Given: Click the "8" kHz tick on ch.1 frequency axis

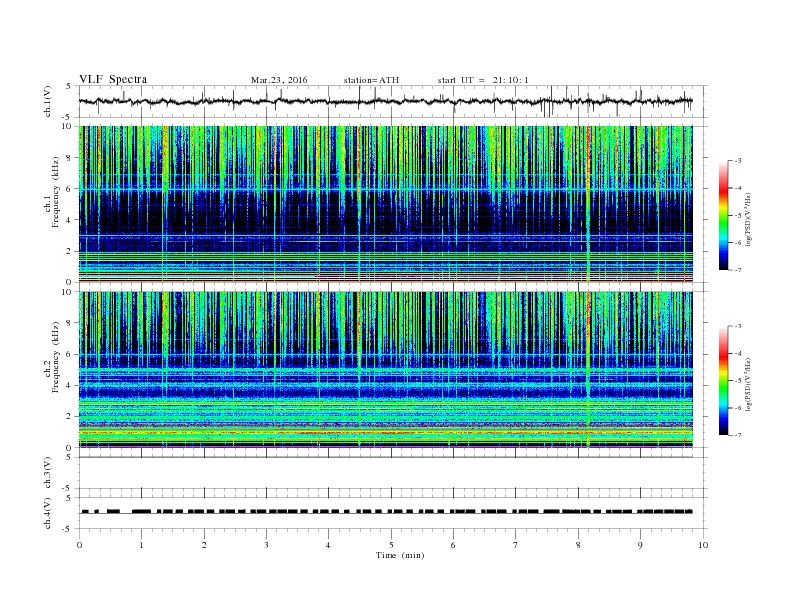Looking at the screenshot, I should tap(70, 158).
